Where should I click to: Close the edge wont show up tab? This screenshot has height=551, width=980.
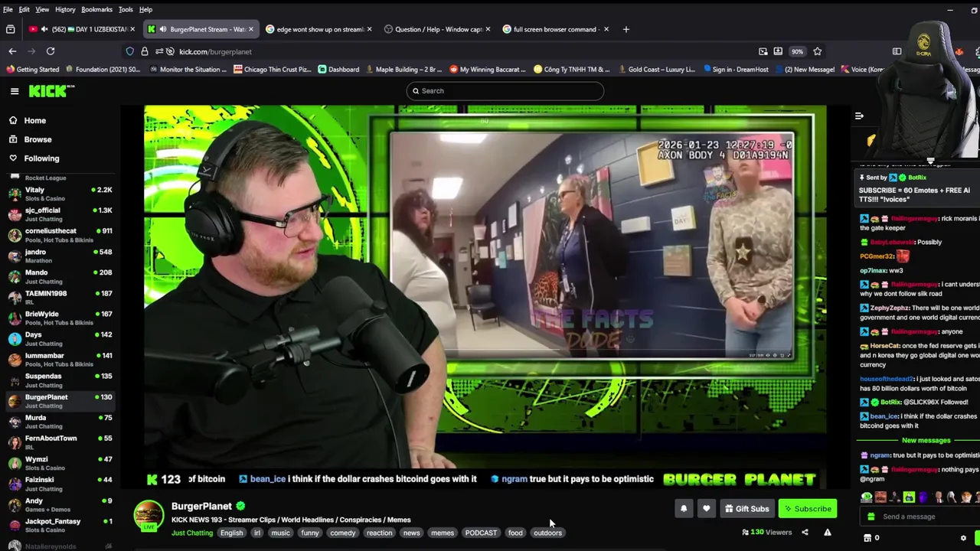tap(369, 29)
